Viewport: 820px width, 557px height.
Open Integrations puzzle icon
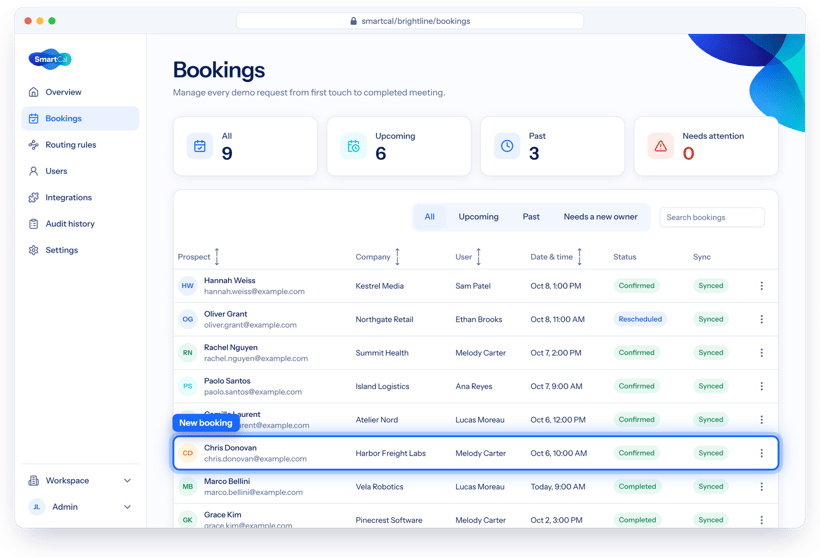tap(33, 197)
